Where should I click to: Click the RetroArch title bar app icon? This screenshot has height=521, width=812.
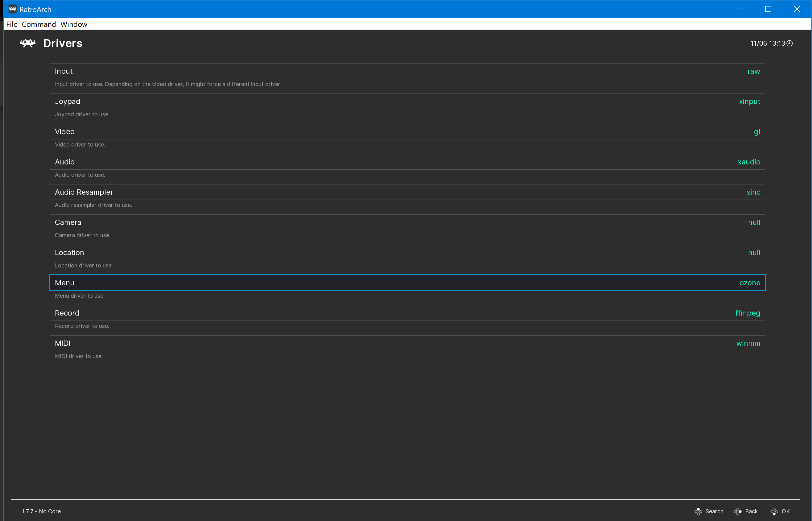(13, 9)
